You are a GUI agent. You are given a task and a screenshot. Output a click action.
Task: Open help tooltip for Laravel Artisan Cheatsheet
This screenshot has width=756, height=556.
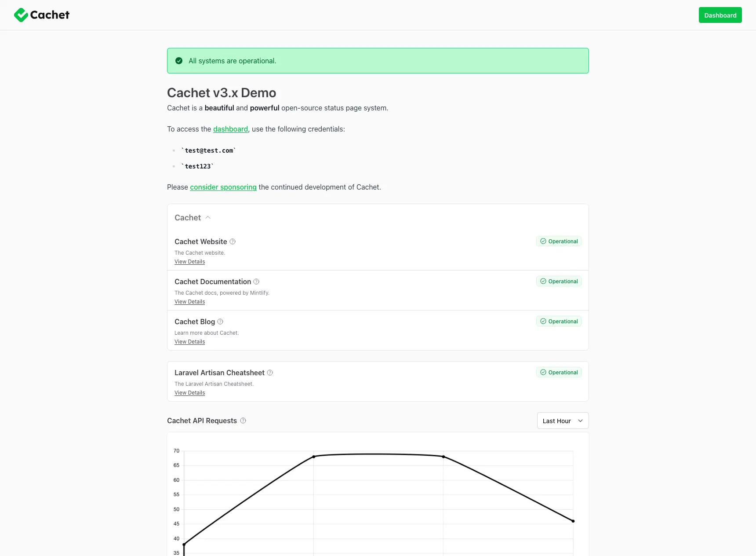[x=269, y=373]
